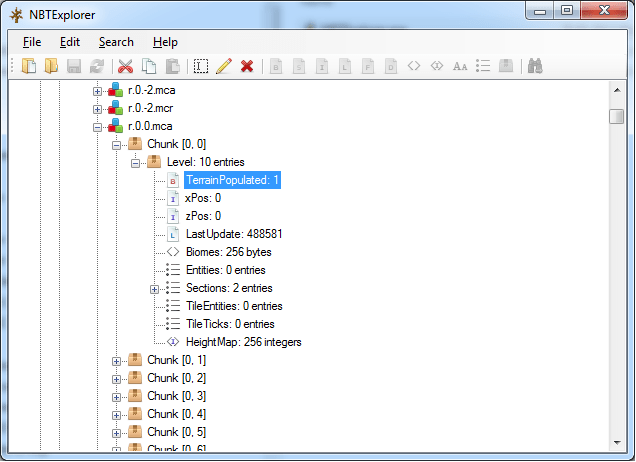Viewport: 636px width, 462px height.
Task: Click the Cut scissors icon
Action: click(126, 66)
